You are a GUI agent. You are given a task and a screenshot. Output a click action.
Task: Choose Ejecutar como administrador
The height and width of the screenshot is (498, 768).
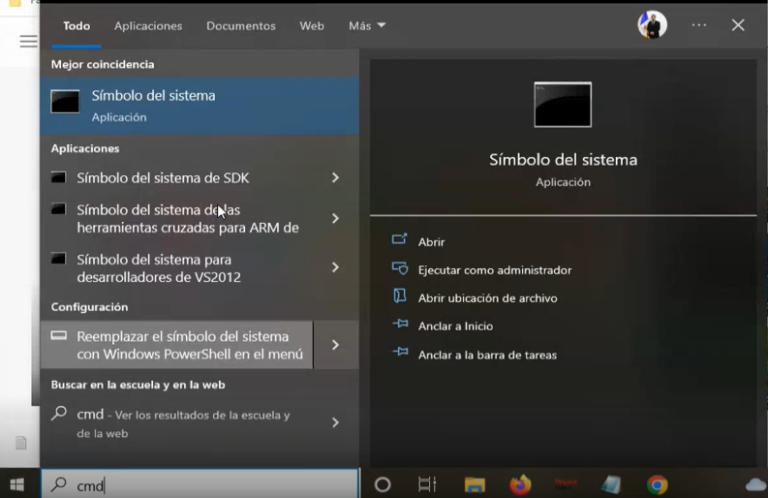(495, 270)
